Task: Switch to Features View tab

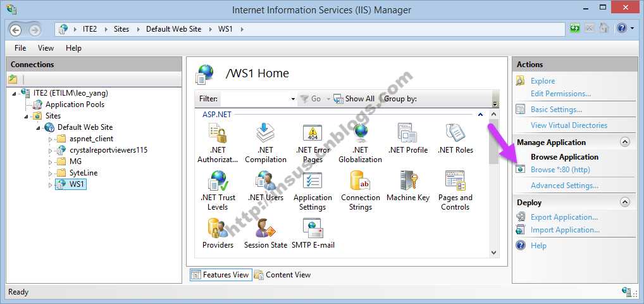Action: coord(220,275)
